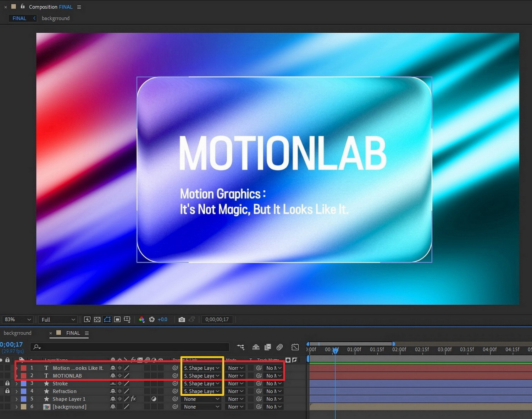Click the timeline layer search field
532x419 pixels.
coord(130,347)
